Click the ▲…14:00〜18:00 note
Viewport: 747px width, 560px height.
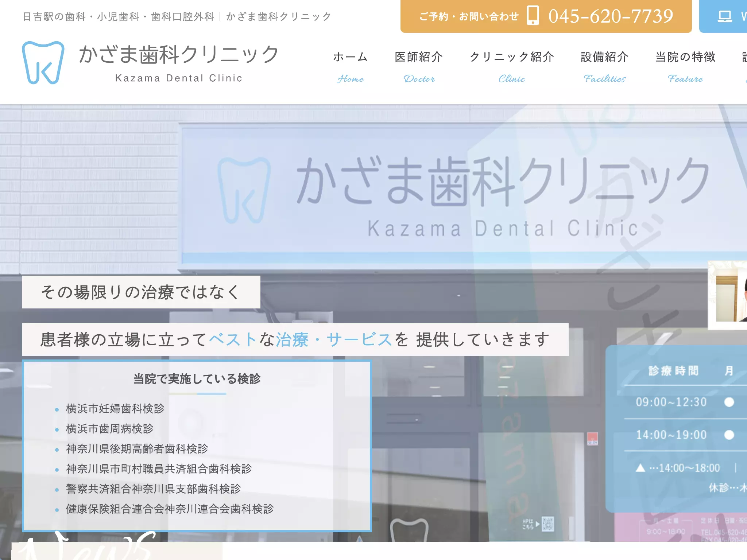click(x=678, y=468)
